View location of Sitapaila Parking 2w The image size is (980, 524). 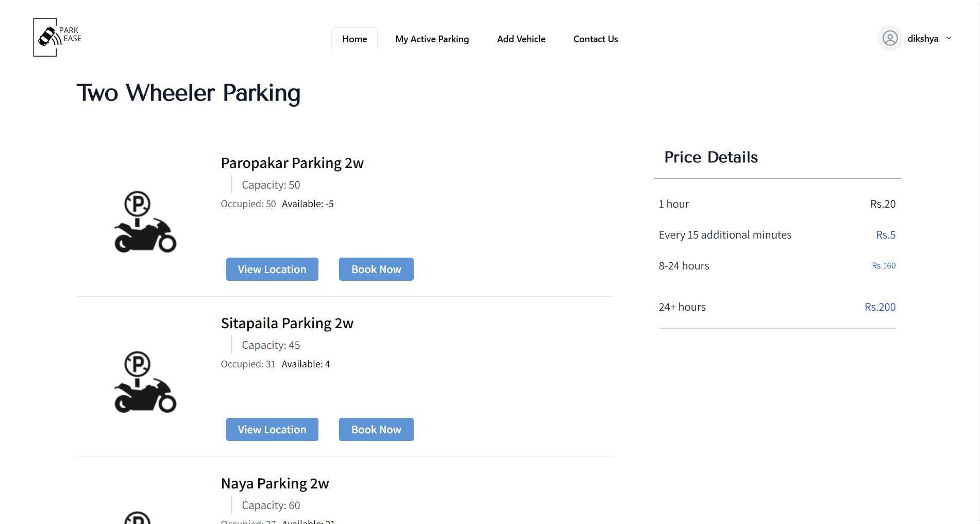pyautogui.click(x=272, y=429)
